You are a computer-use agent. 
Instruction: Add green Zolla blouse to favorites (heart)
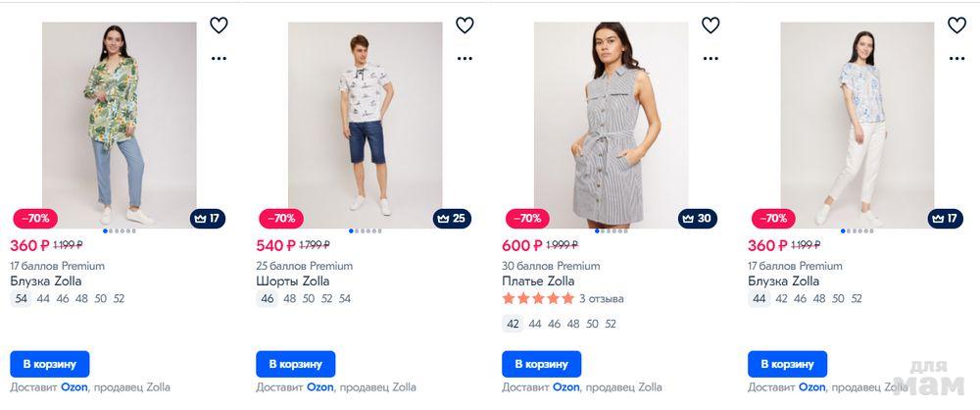pyautogui.click(x=219, y=26)
